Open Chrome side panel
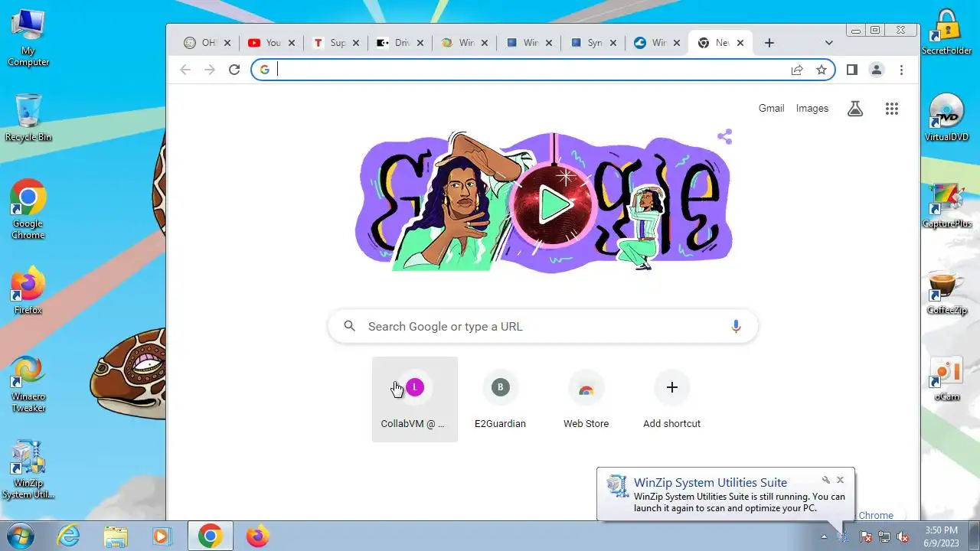This screenshot has width=980, height=551. pyautogui.click(x=851, y=70)
